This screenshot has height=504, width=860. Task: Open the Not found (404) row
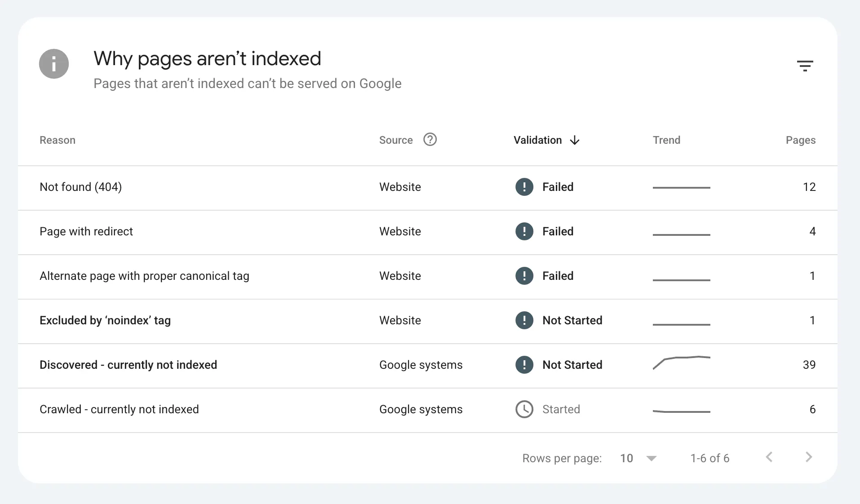(428, 188)
